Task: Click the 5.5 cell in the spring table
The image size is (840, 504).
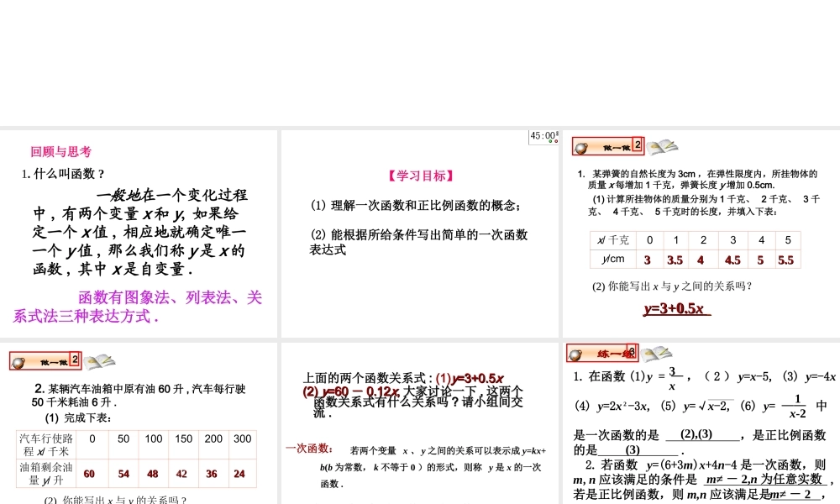Action: pyautogui.click(x=786, y=260)
